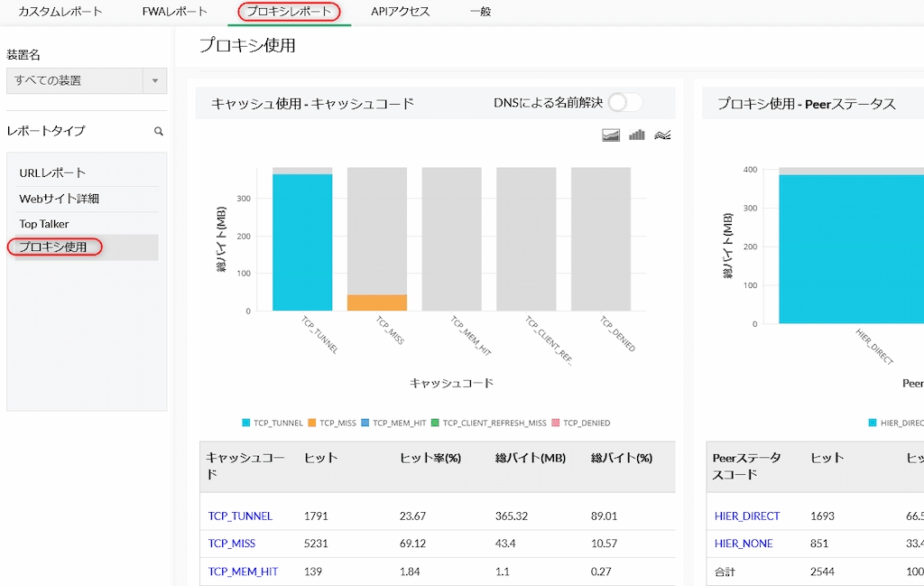This screenshot has height=586, width=924.
Task: Open the HIER_DIRECT link
Action: (x=747, y=516)
